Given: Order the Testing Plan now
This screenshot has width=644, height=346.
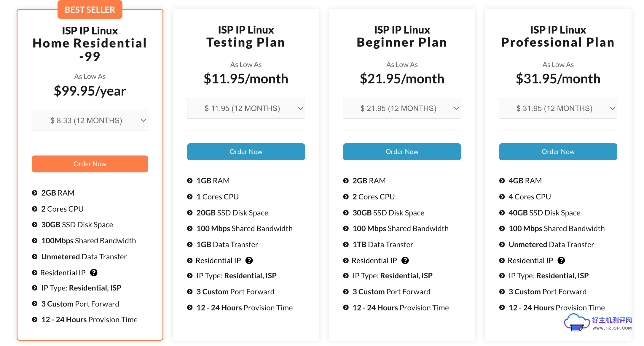Looking at the screenshot, I should [x=246, y=152].
